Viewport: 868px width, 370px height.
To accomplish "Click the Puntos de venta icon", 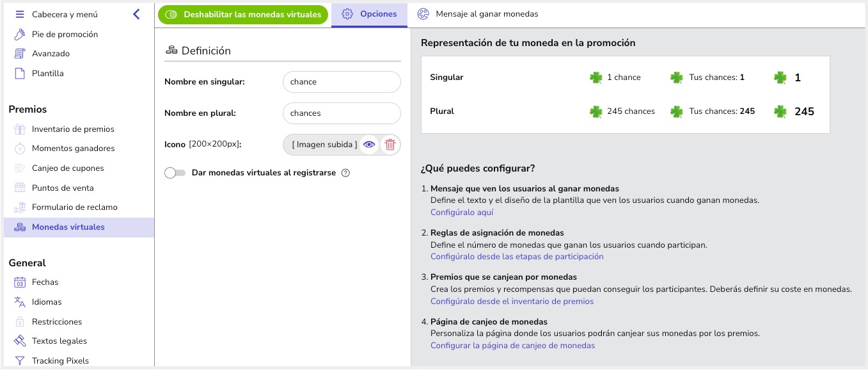I will 20,188.
